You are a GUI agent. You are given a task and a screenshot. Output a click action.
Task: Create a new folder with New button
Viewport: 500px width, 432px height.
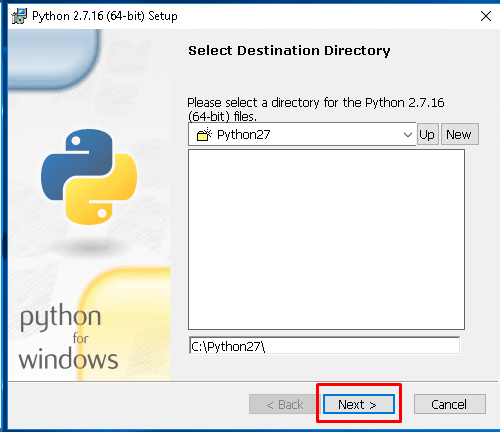459,134
